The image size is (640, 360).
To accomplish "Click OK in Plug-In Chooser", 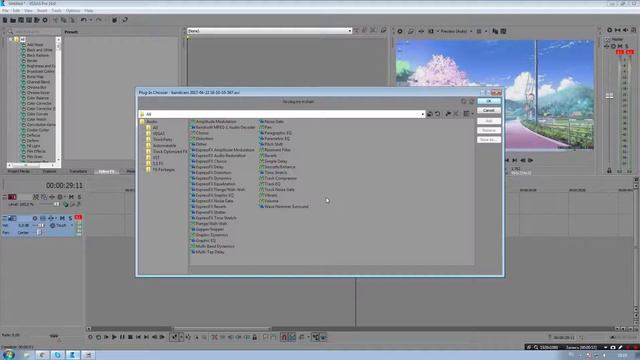I will pos(489,101).
